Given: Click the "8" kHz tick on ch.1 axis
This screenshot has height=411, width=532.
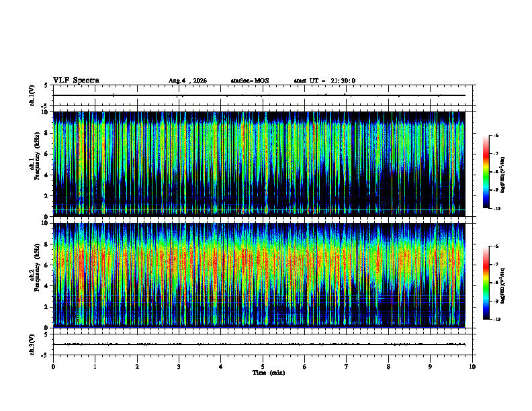Looking at the screenshot, I should click(x=48, y=133).
